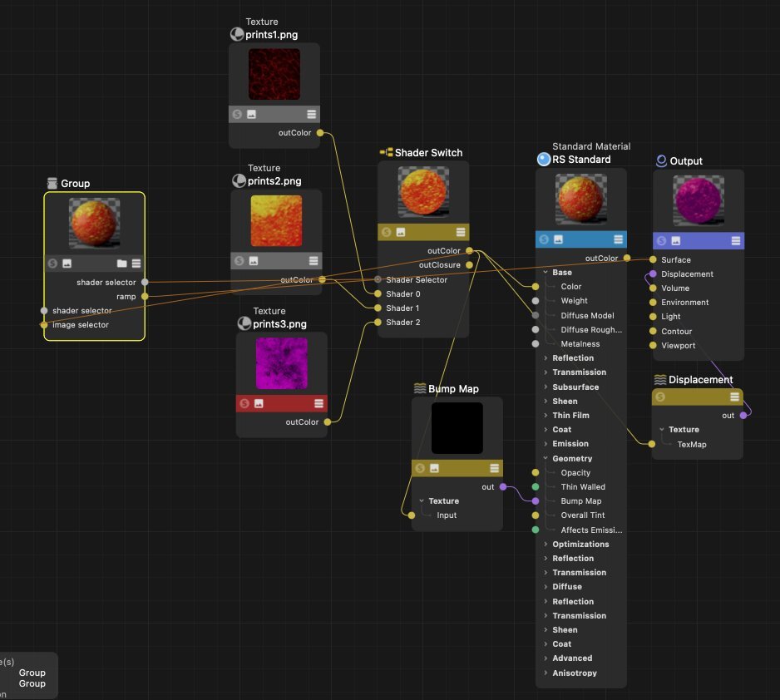The height and width of the screenshot is (700, 780).
Task: Open the hamburger menu on Displacement node
Action: pos(735,397)
